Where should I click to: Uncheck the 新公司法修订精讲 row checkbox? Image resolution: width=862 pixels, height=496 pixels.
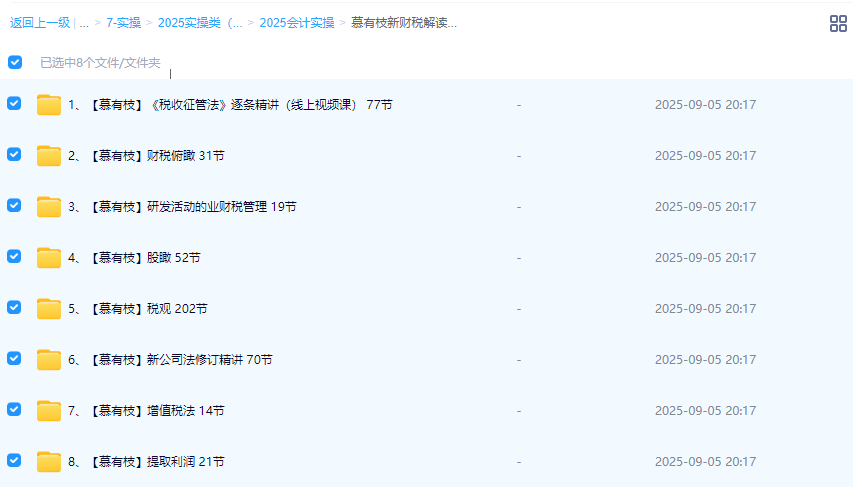coord(14,359)
